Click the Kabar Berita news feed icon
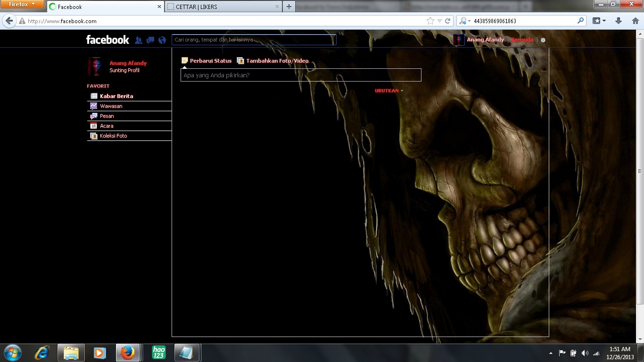Viewport: 644px width, 362px height. click(x=94, y=96)
